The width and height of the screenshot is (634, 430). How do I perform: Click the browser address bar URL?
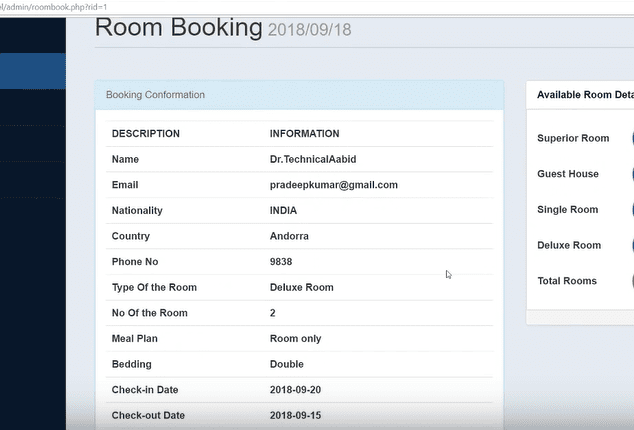(53, 7)
